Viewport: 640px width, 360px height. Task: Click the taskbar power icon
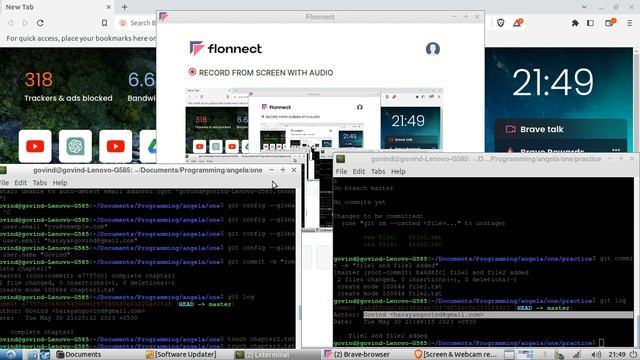pyautogui.click(x=633, y=354)
